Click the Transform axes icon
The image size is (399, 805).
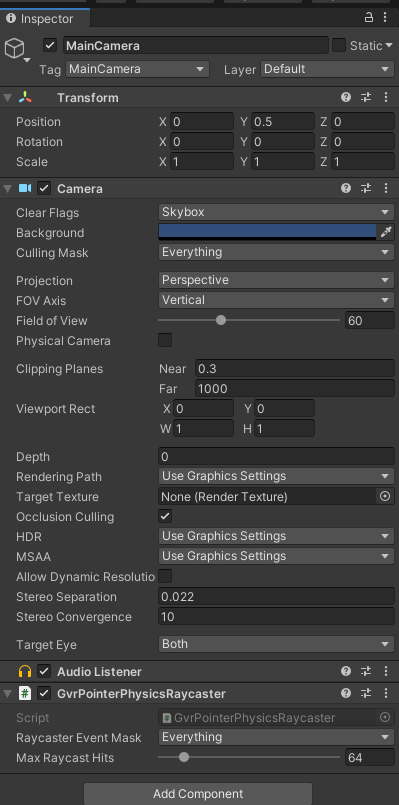tap(25, 97)
